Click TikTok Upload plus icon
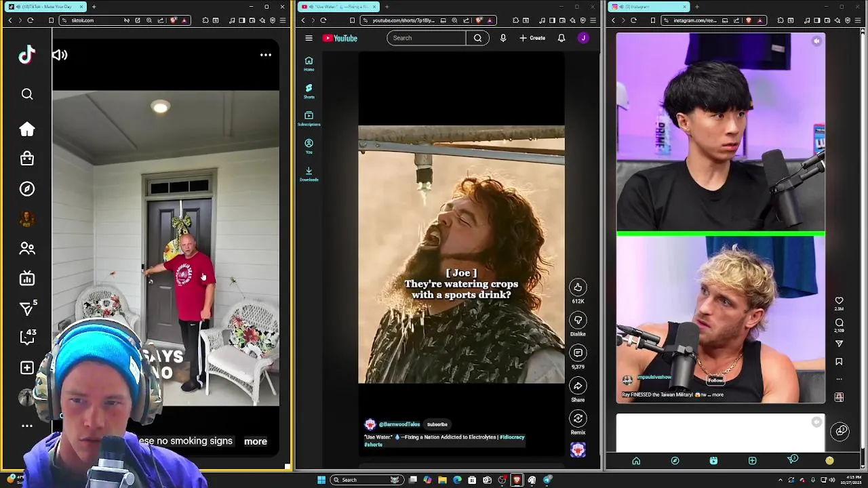Image resolution: width=868 pixels, height=488 pixels. pos(27,368)
